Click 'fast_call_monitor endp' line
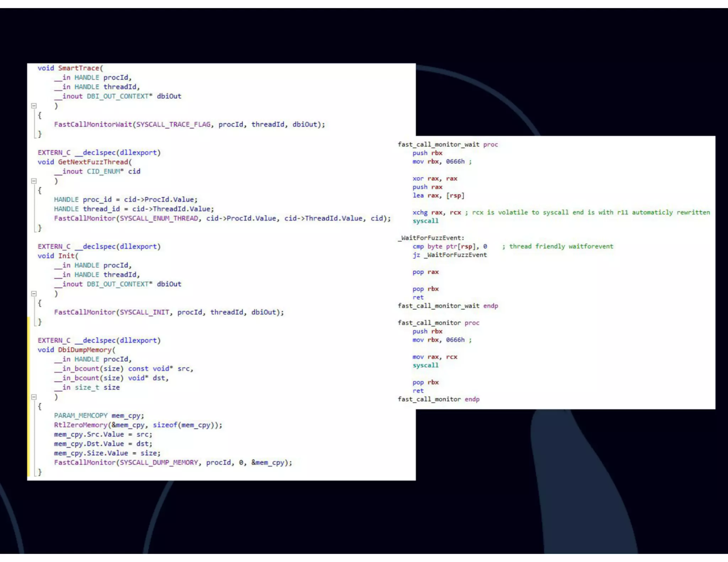 pos(438,399)
